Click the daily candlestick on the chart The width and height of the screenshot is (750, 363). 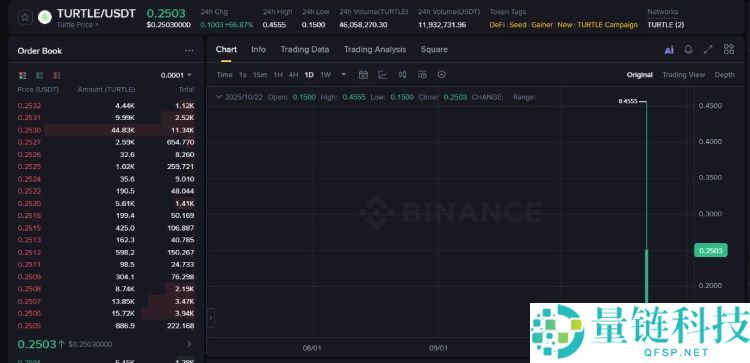tap(647, 276)
